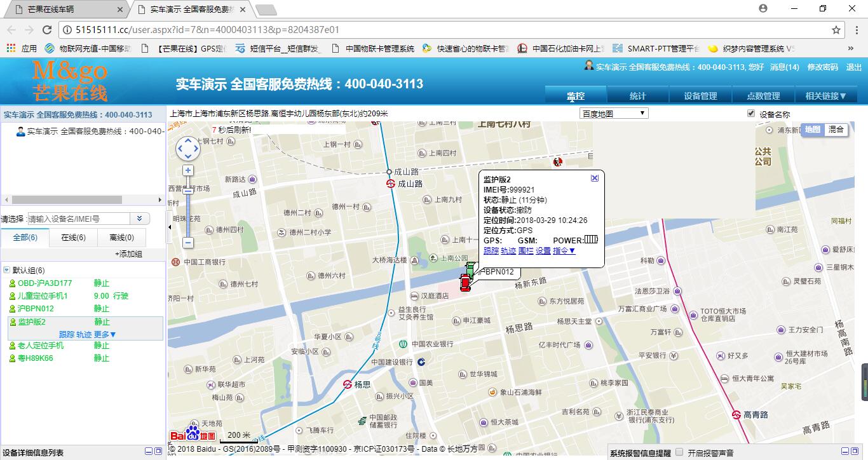
Task: Click the 中国农业银行 bank icon on the map
Action: [403, 344]
